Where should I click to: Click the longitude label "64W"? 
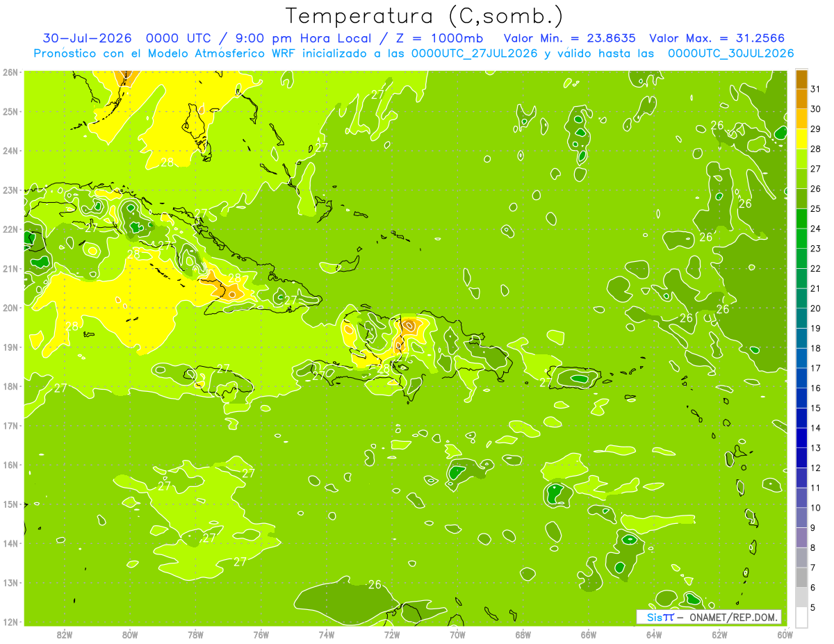[653, 634]
